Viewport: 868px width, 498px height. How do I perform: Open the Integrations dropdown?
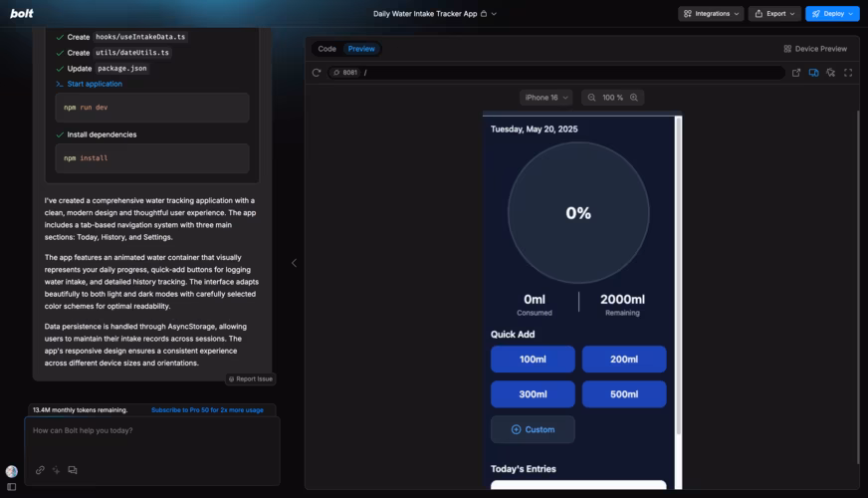pyautogui.click(x=711, y=14)
